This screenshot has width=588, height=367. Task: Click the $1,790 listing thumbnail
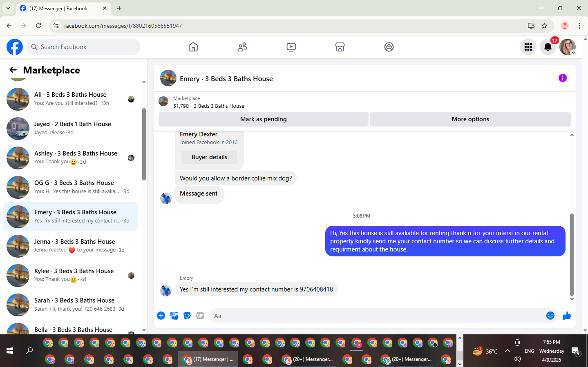point(163,101)
